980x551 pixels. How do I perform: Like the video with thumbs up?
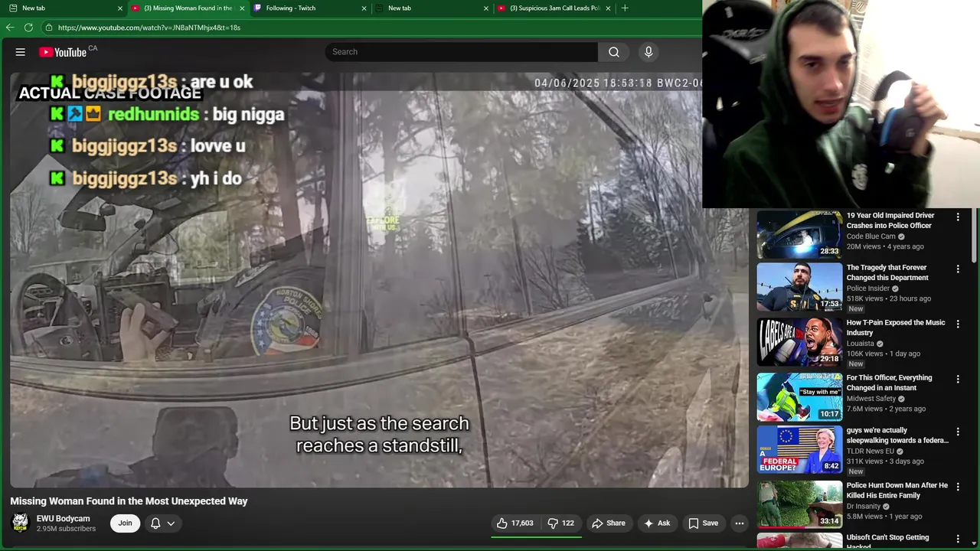coord(514,523)
